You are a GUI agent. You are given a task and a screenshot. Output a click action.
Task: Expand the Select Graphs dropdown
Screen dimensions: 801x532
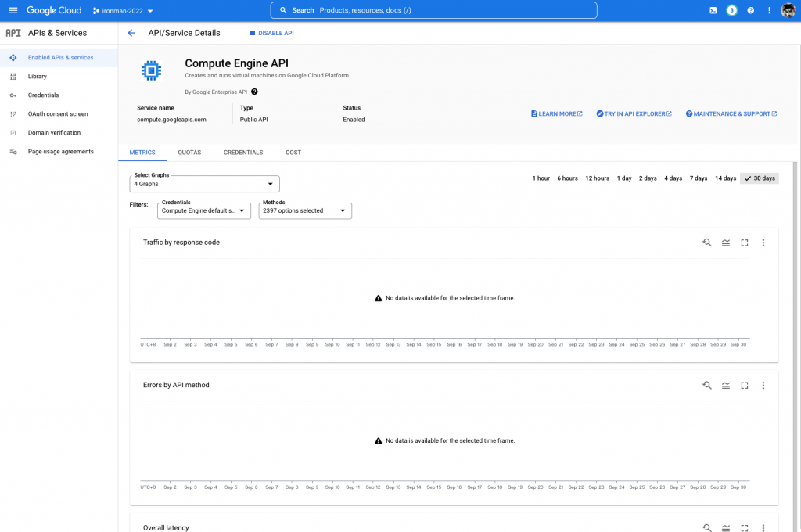pos(204,184)
